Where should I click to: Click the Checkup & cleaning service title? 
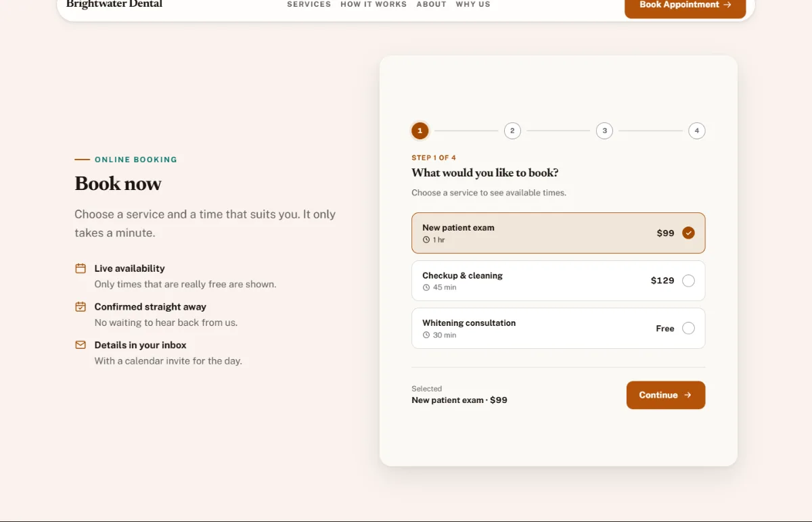462,276
